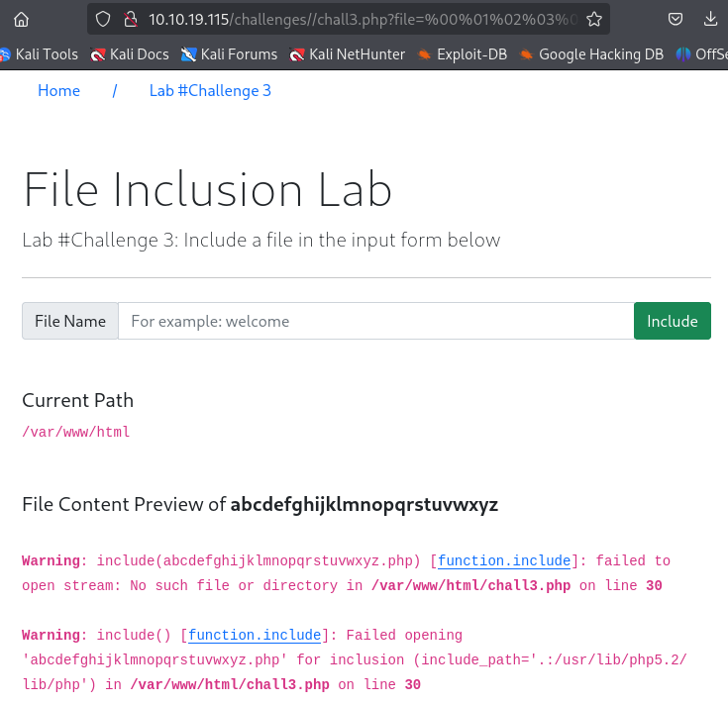
Task: Click the Save to Pocket icon
Action: 676,20
